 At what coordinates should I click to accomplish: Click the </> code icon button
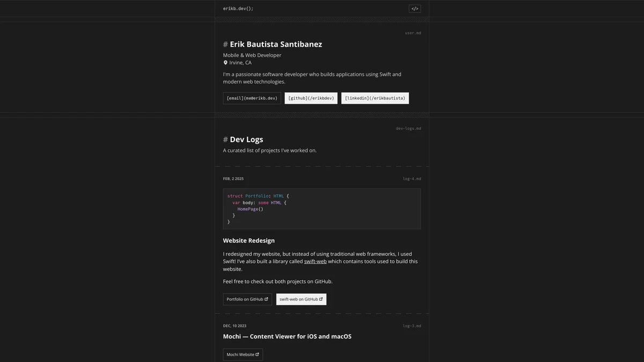pyautogui.click(x=415, y=9)
